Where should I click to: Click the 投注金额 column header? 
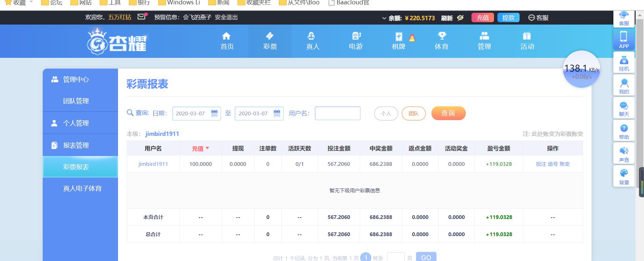339,148
